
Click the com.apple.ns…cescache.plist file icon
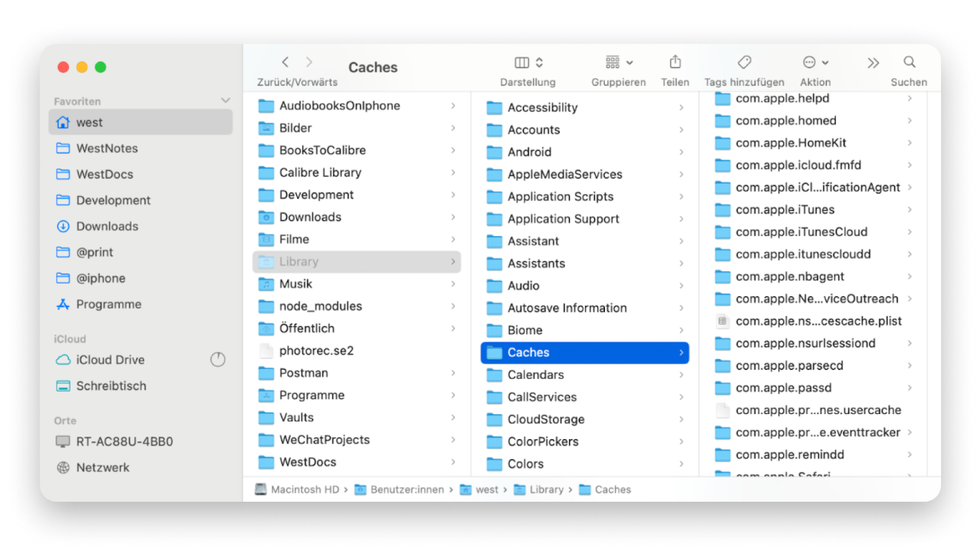point(723,321)
